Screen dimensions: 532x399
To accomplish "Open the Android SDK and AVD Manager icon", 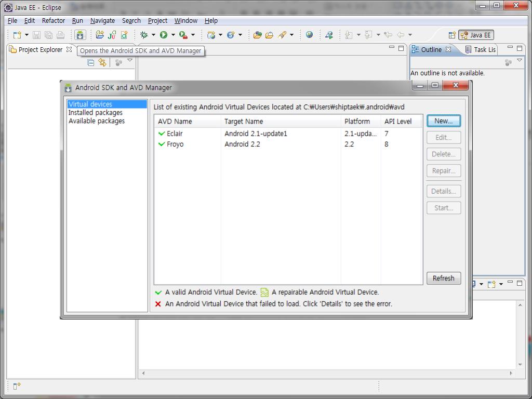I will (x=80, y=35).
